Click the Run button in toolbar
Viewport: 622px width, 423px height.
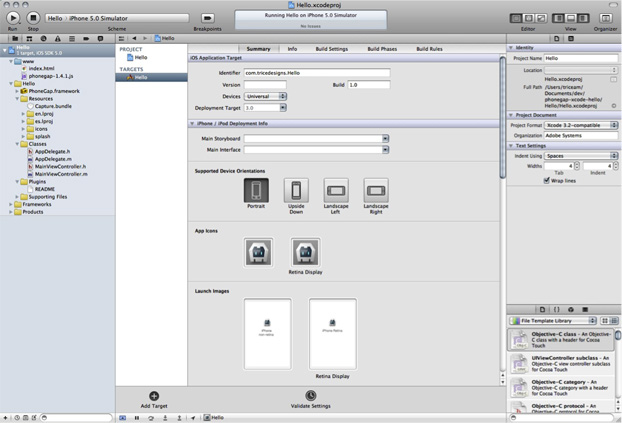point(13,18)
